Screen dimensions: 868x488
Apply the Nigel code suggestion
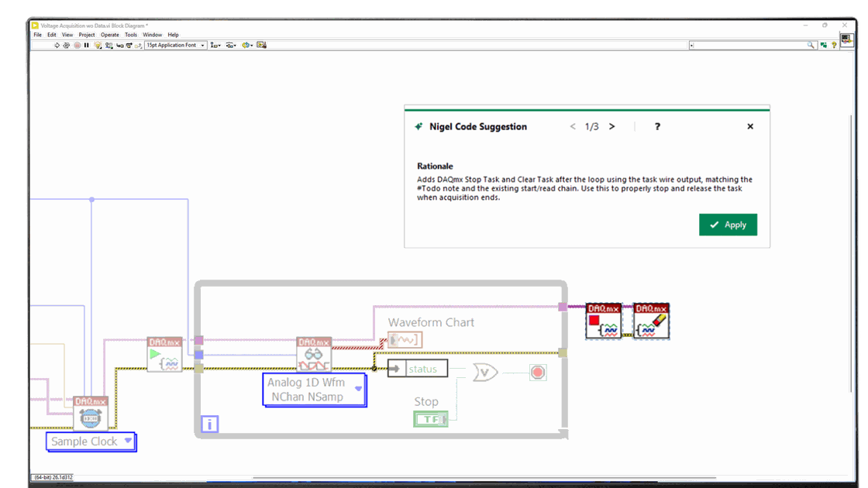728,225
